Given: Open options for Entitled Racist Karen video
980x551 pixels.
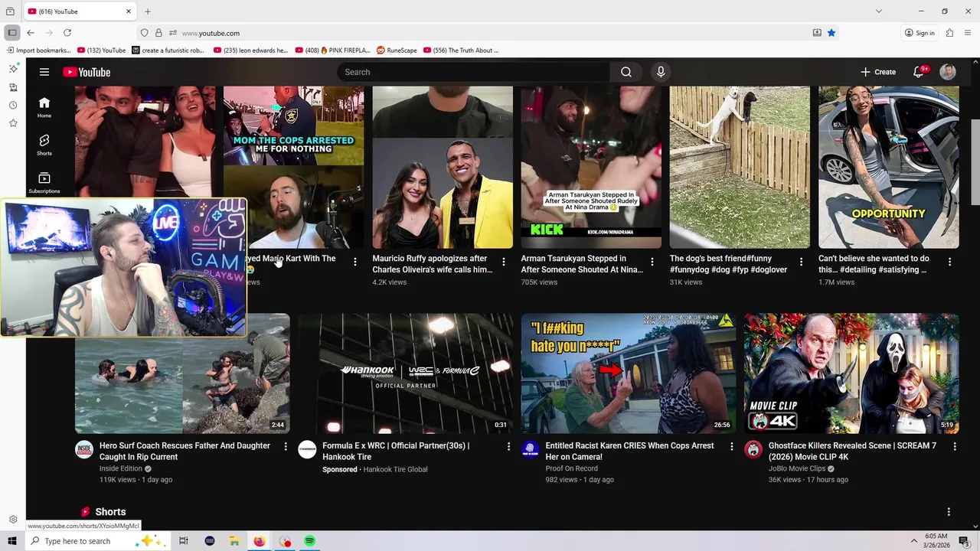Looking at the screenshot, I should pyautogui.click(x=731, y=446).
